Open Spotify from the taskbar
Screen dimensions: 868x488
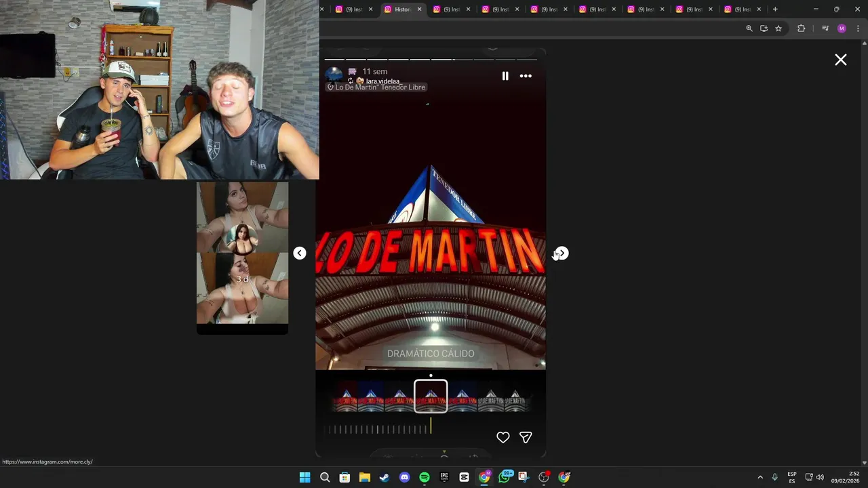pos(425,477)
